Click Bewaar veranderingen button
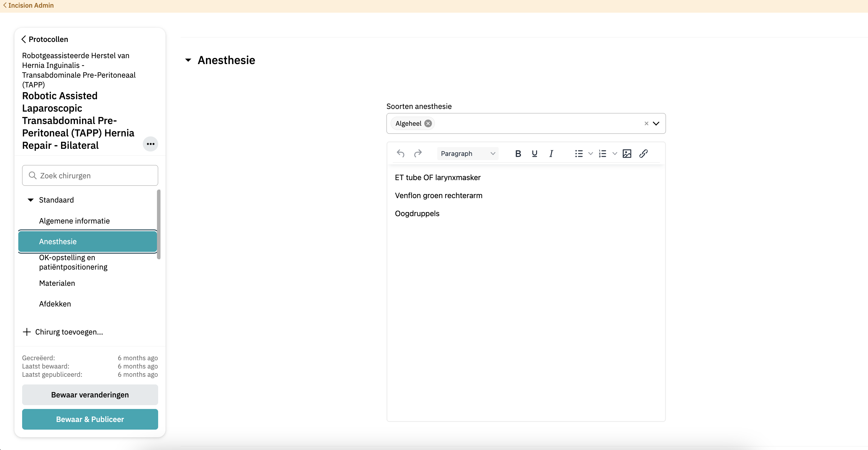This screenshot has width=868, height=450. coord(90,395)
